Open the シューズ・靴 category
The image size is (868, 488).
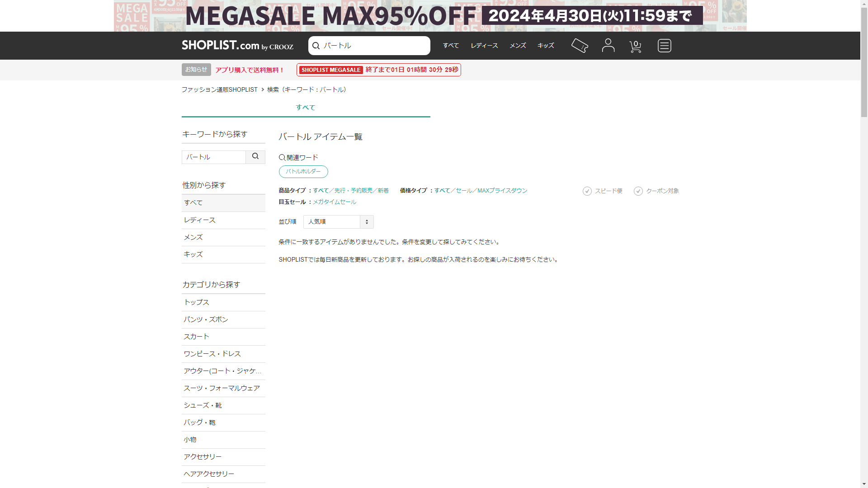coord(223,405)
